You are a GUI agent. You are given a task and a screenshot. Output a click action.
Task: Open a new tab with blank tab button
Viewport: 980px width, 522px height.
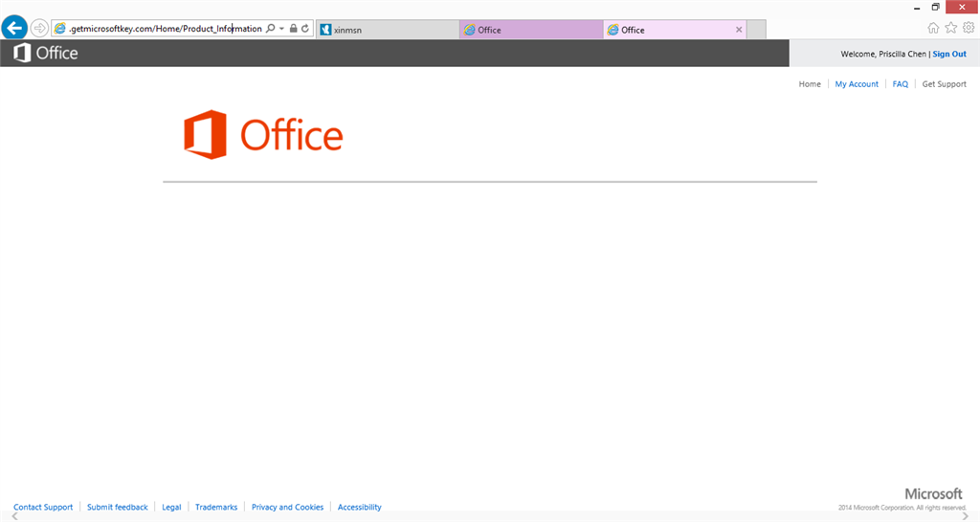[x=756, y=30]
